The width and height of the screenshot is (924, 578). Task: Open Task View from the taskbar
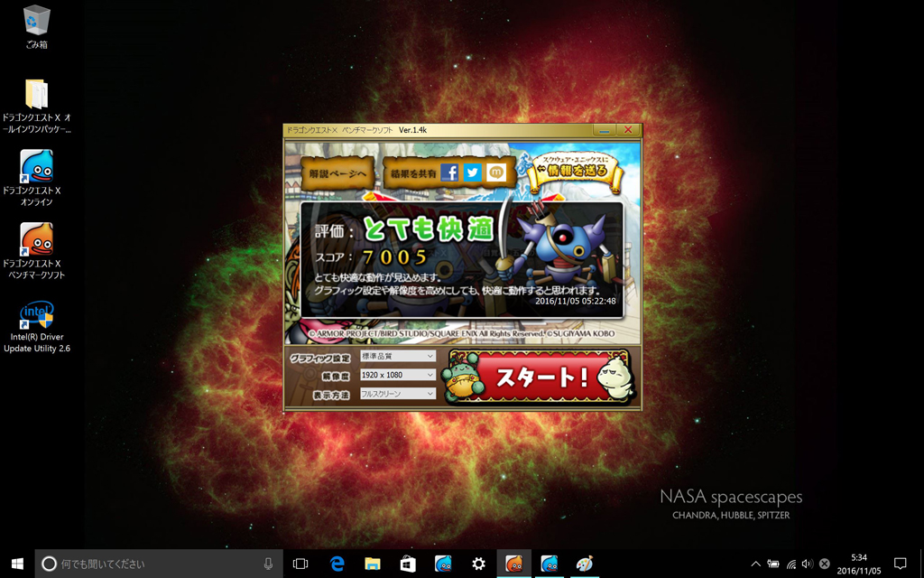click(300, 564)
